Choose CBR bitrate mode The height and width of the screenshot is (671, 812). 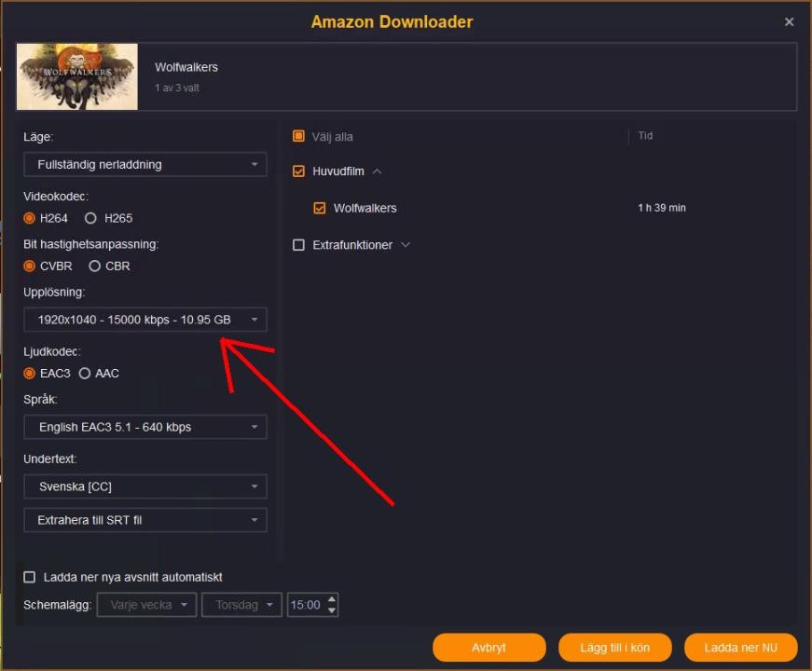pos(94,267)
